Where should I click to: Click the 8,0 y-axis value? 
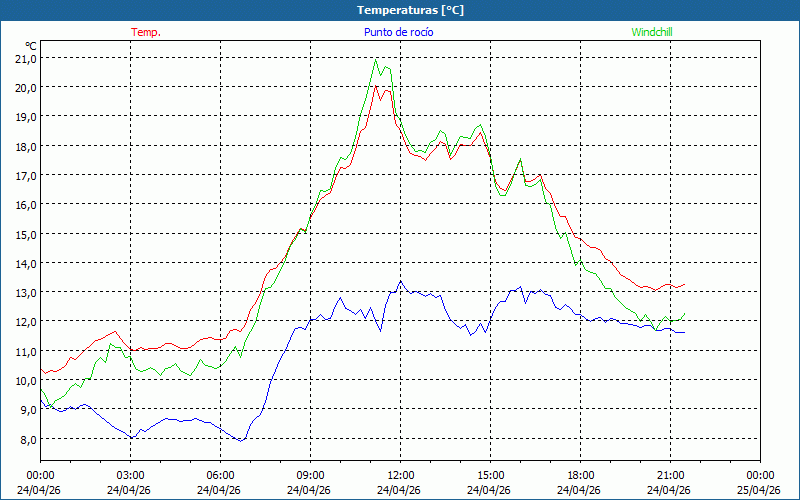coord(27,439)
